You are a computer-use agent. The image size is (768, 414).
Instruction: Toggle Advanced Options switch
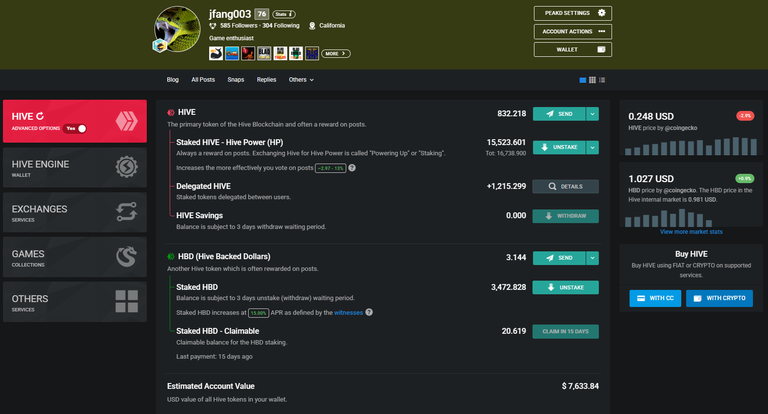pos(75,128)
